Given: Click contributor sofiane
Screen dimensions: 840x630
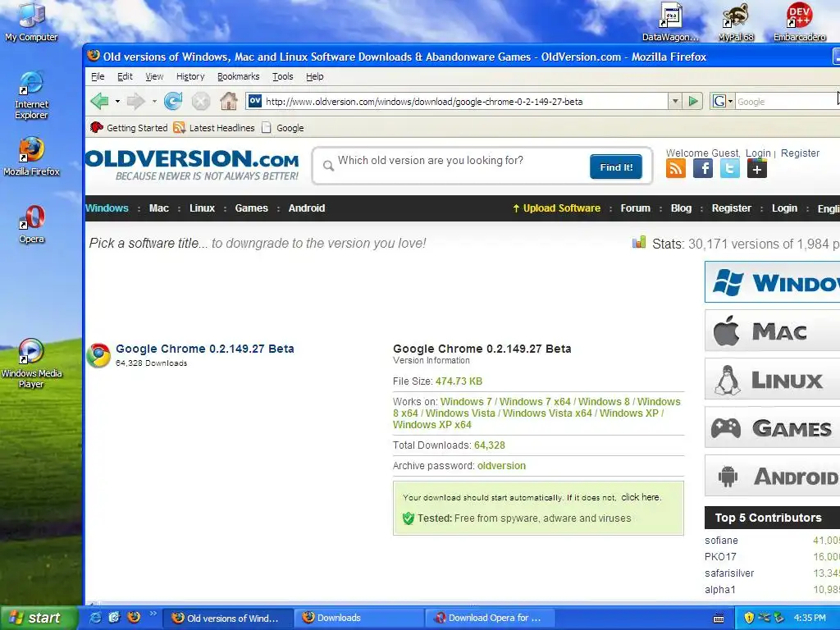Looking at the screenshot, I should point(721,541).
